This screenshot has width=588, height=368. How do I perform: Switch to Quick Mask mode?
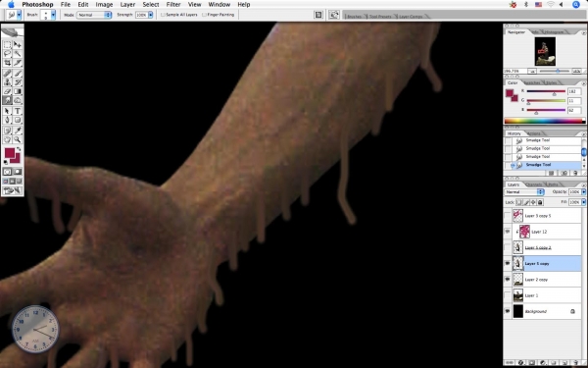coord(18,172)
